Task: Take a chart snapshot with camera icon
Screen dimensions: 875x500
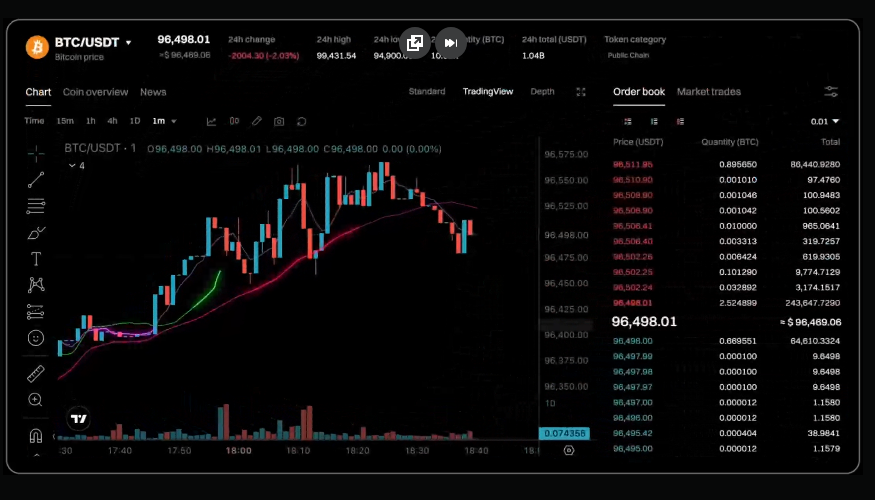Action: pos(279,121)
